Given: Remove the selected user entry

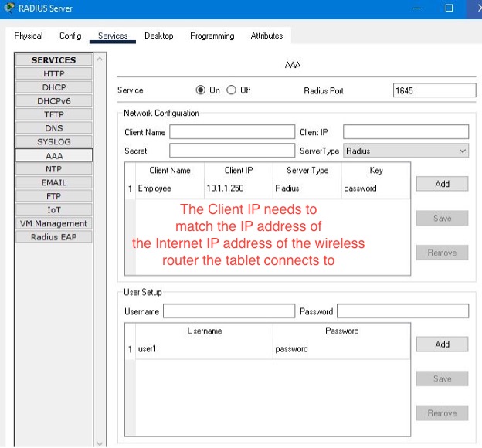Looking at the screenshot, I should point(442,413).
